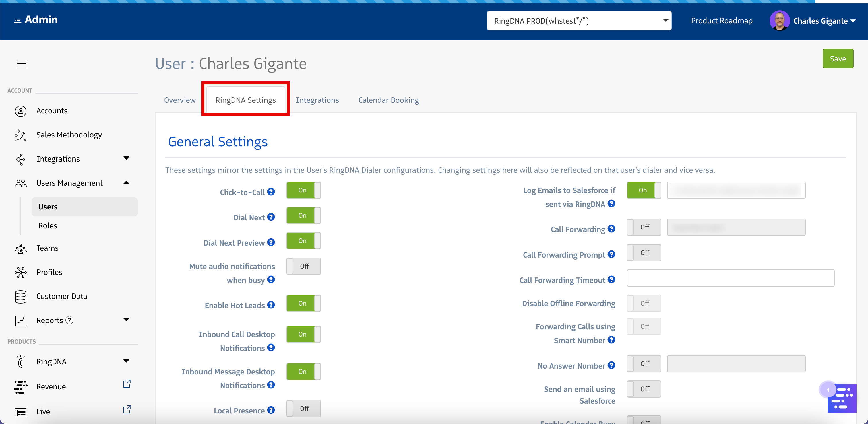Image resolution: width=868 pixels, height=424 pixels.
Task: Enable the Local Presence toggle
Action: (x=303, y=408)
